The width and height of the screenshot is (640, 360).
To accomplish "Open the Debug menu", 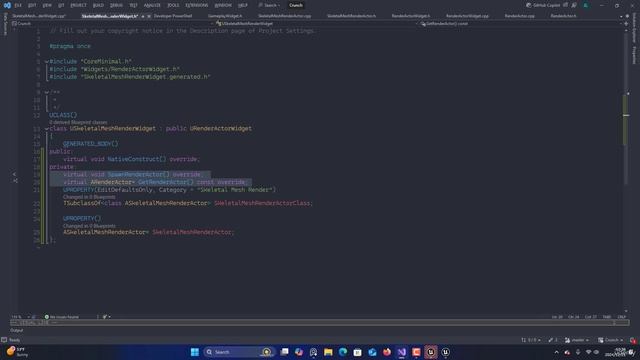I will (116, 5).
